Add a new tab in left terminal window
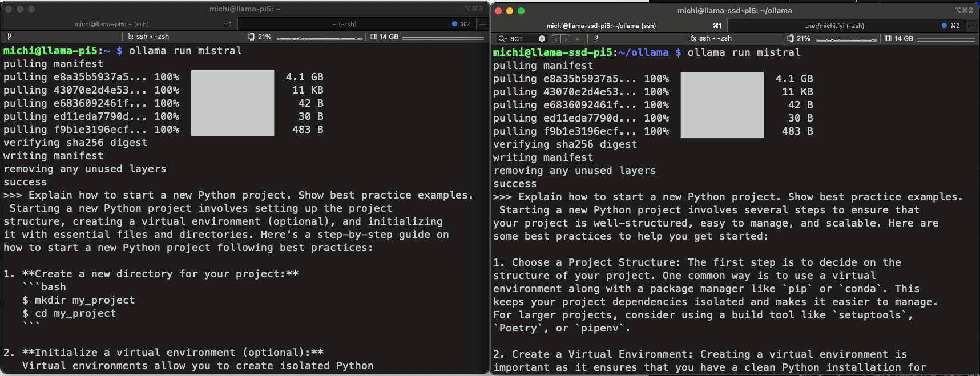Screen dimensions: 980x376 click(x=483, y=24)
